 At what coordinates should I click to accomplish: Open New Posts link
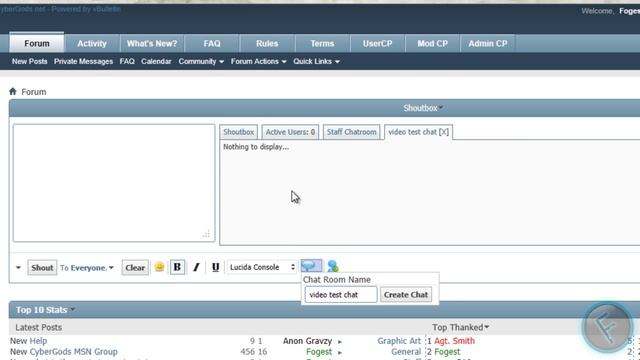[29, 62]
